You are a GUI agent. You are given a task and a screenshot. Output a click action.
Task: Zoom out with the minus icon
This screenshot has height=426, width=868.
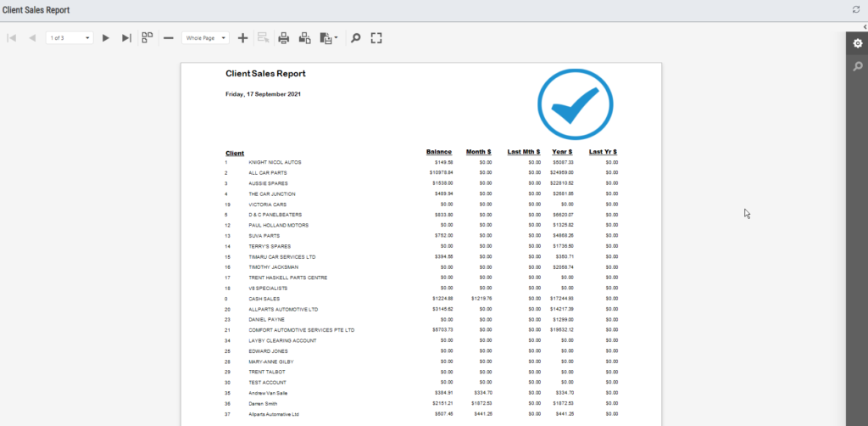[169, 38]
